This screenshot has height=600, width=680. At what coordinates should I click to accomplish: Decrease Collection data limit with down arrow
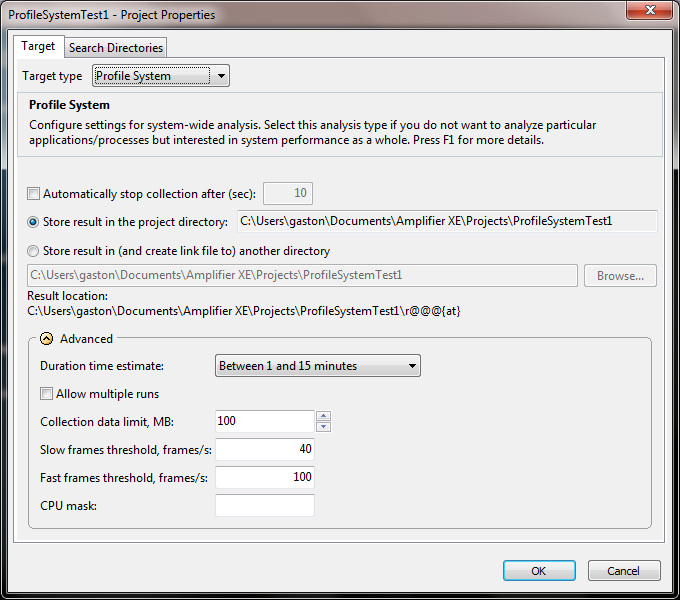click(x=324, y=427)
